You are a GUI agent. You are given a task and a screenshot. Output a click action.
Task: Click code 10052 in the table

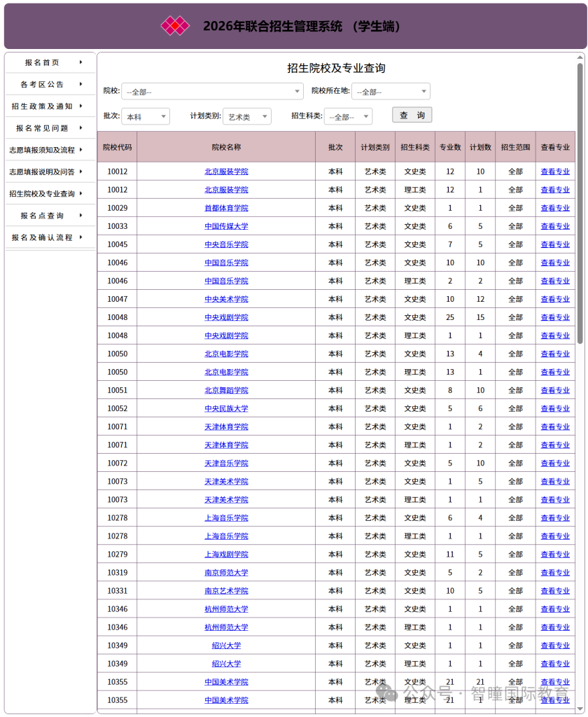pos(118,409)
